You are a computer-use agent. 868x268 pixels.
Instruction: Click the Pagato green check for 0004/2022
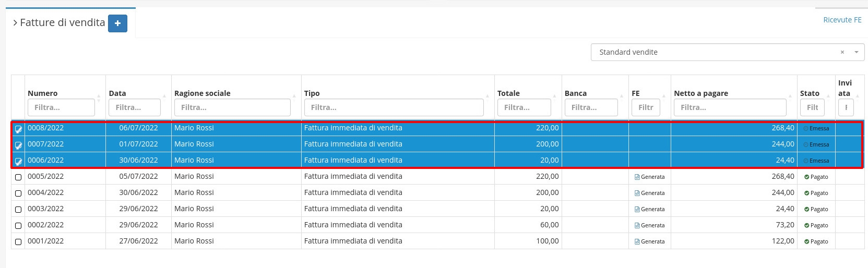coord(806,193)
